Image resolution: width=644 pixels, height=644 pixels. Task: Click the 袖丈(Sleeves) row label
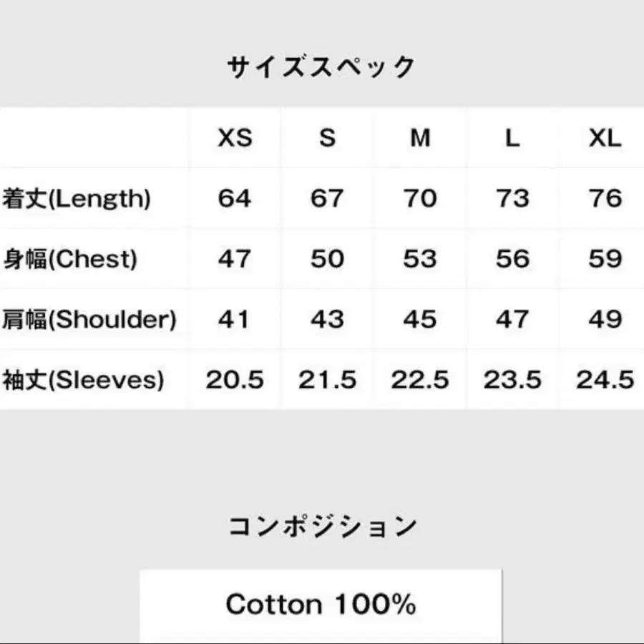[83, 380]
